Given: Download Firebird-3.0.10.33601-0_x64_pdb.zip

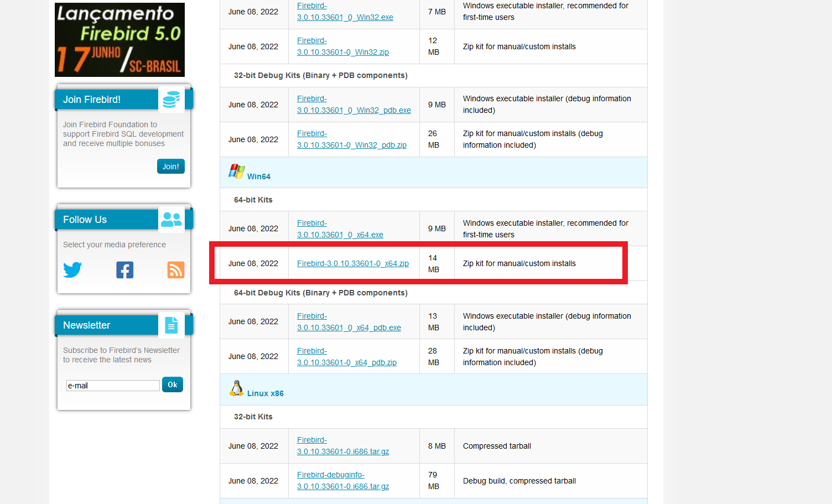Looking at the screenshot, I should click(347, 357).
